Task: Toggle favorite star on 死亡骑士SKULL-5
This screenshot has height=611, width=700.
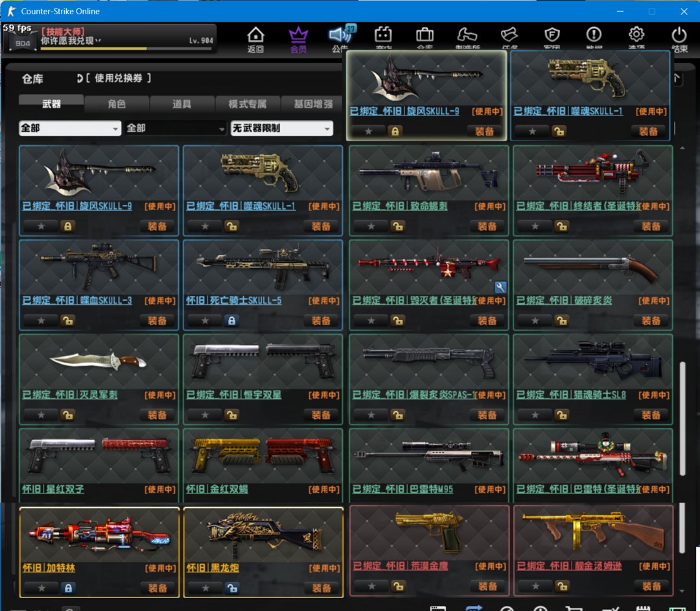Action: coord(205,320)
